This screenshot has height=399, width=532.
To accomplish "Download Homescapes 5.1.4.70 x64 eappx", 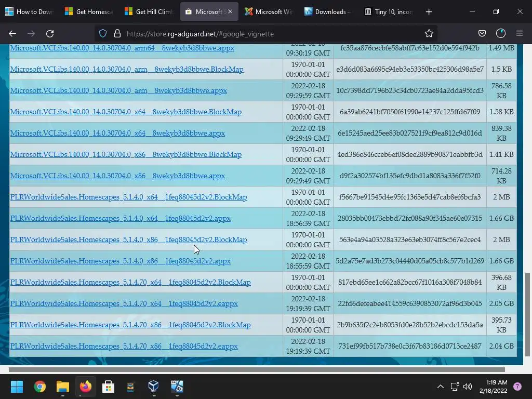I will tap(124, 303).
